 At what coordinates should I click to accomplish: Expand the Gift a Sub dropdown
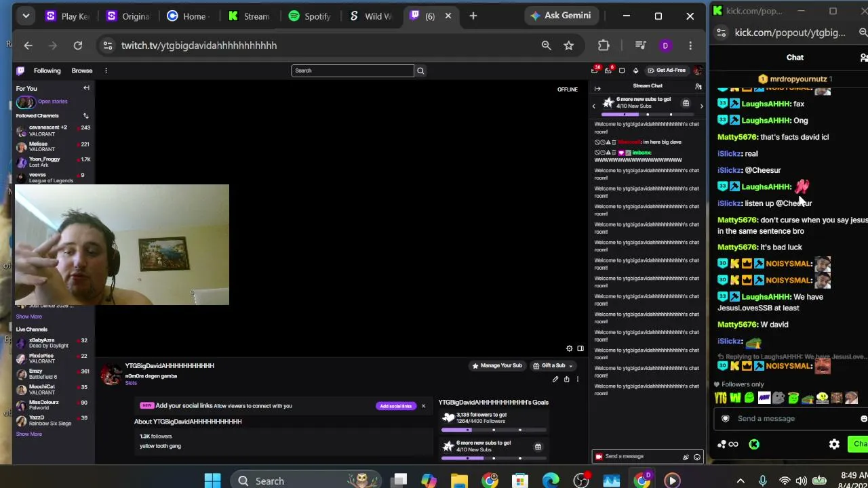click(x=553, y=366)
